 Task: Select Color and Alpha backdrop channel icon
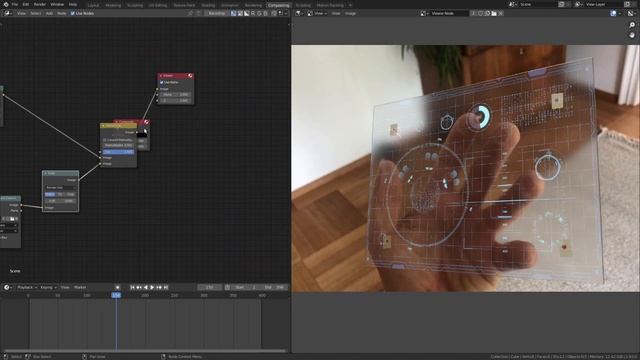click(x=233, y=13)
